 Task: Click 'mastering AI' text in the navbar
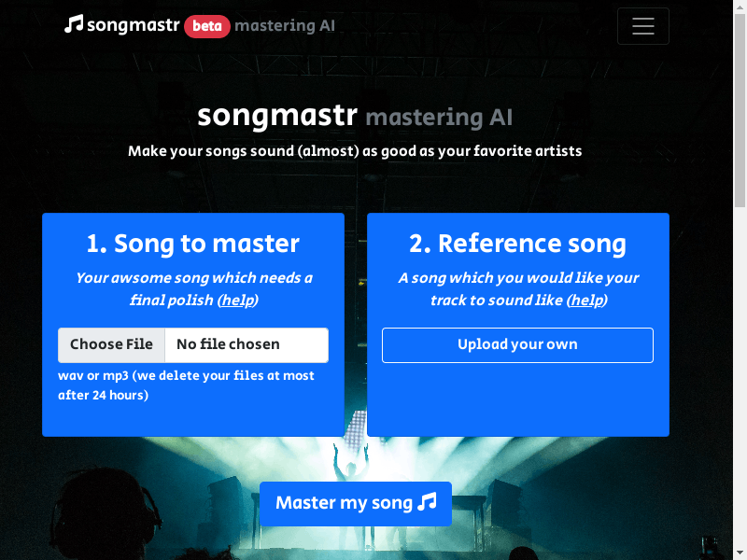click(285, 25)
